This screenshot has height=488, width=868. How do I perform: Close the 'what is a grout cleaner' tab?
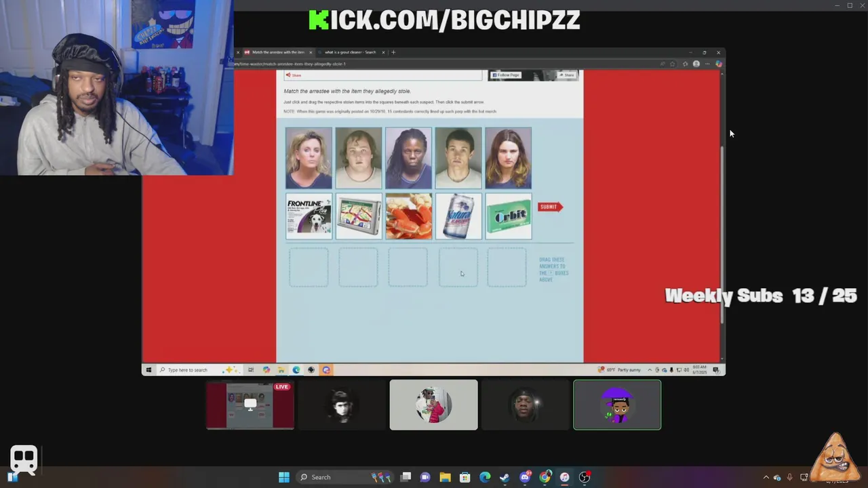[x=383, y=52]
